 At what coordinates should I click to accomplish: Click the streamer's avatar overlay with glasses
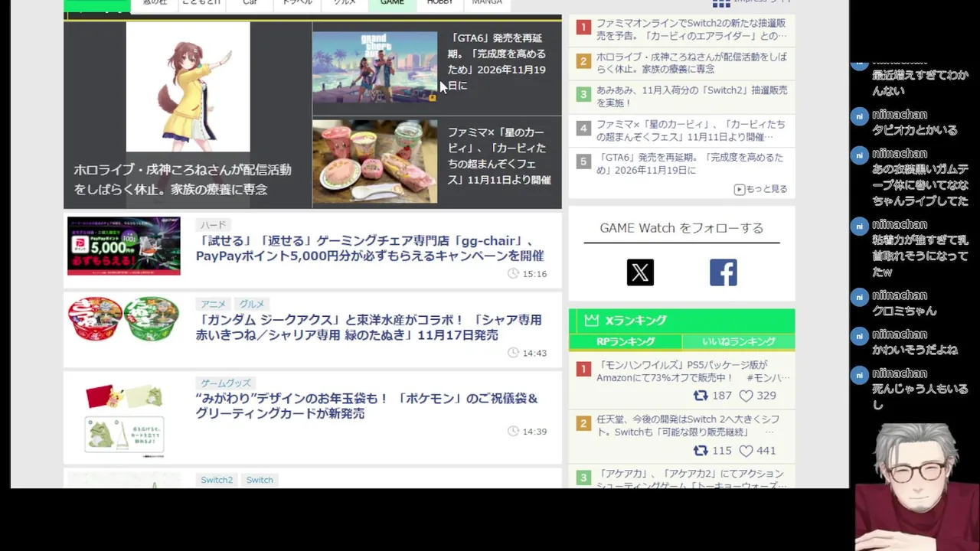[x=915, y=486]
